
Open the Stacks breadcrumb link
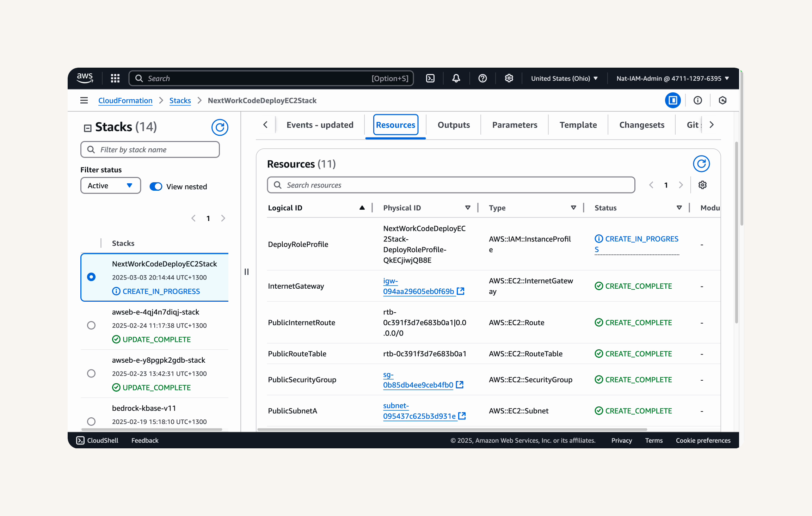click(x=180, y=100)
